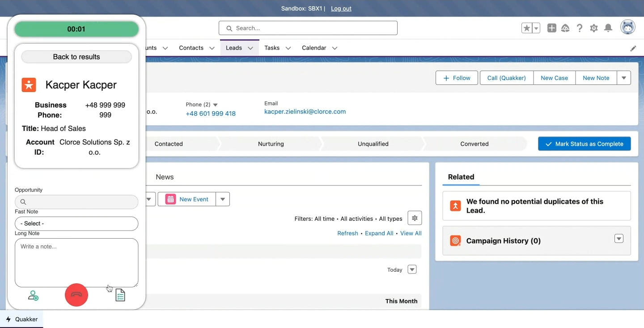Click the Opportunity search field
Image resolution: width=644 pixels, height=328 pixels.
click(76, 202)
